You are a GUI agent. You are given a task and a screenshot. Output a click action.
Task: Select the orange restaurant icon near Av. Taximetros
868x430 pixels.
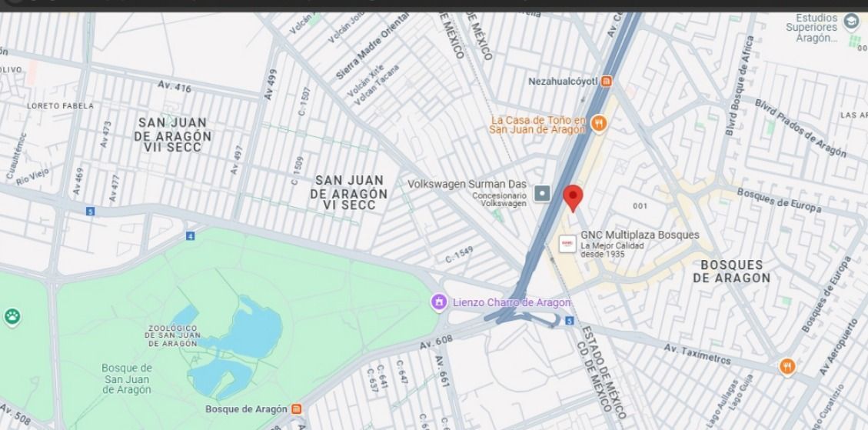click(x=787, y=366)
